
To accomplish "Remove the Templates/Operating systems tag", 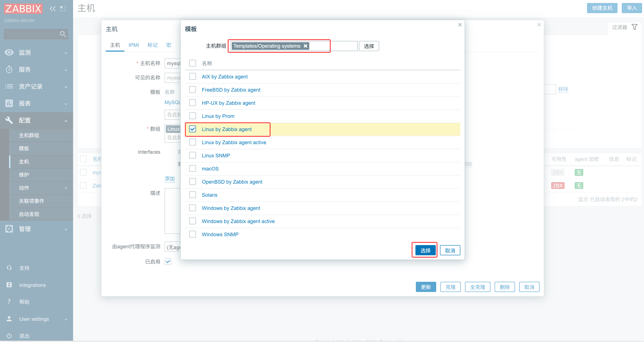I will pyautogui.click(x=305, y=46).
